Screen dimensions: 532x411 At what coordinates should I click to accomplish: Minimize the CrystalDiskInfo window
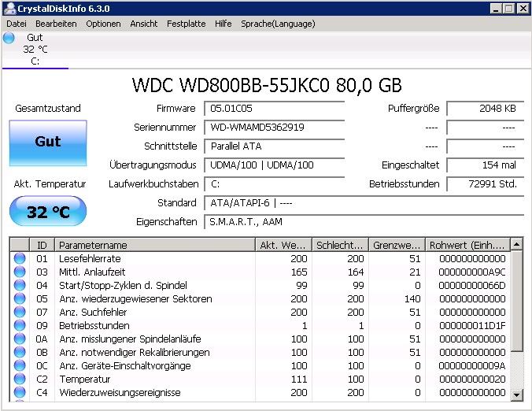point(496,9)
